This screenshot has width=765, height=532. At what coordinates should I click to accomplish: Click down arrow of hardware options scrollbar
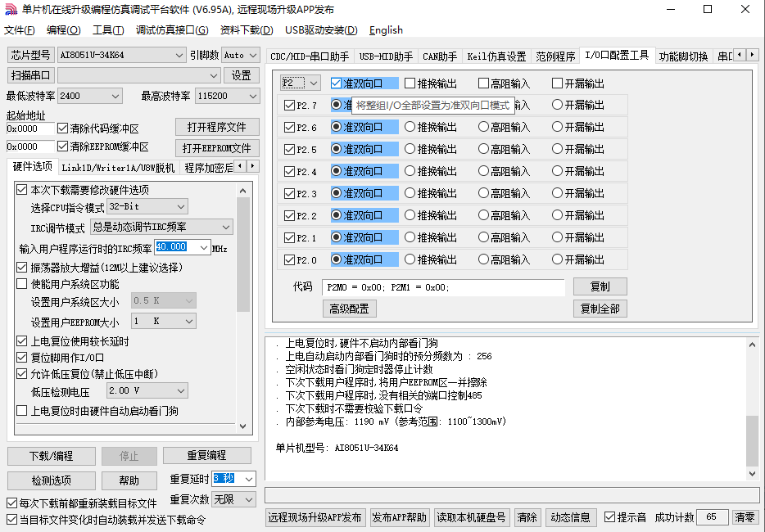coord(243,426)
